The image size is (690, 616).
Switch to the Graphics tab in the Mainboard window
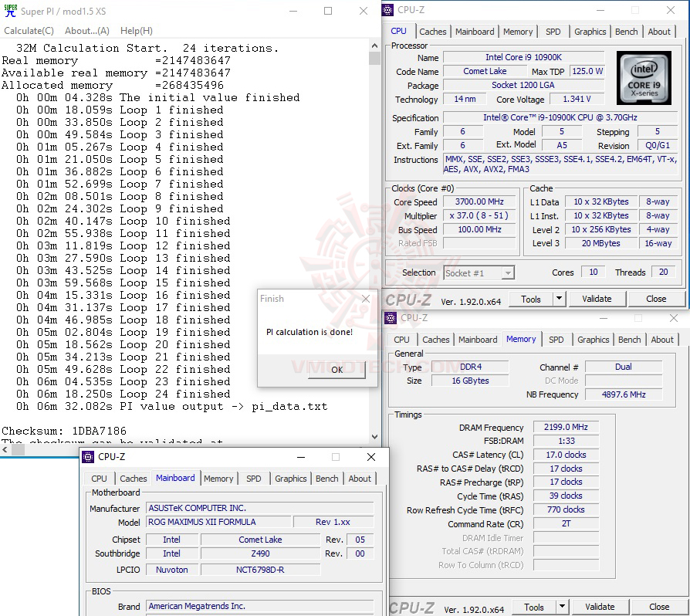pos(290,479)
